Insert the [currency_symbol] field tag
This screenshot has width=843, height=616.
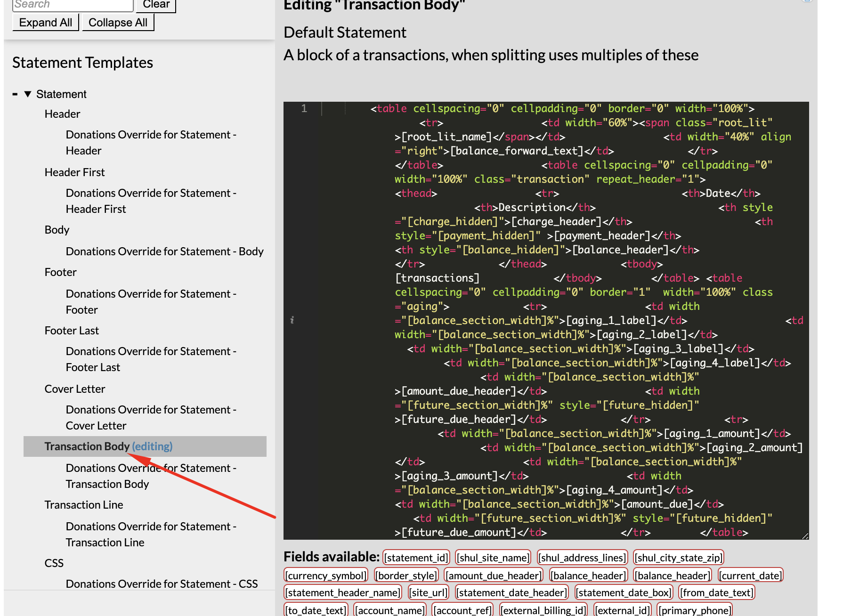tap(326, 575)
